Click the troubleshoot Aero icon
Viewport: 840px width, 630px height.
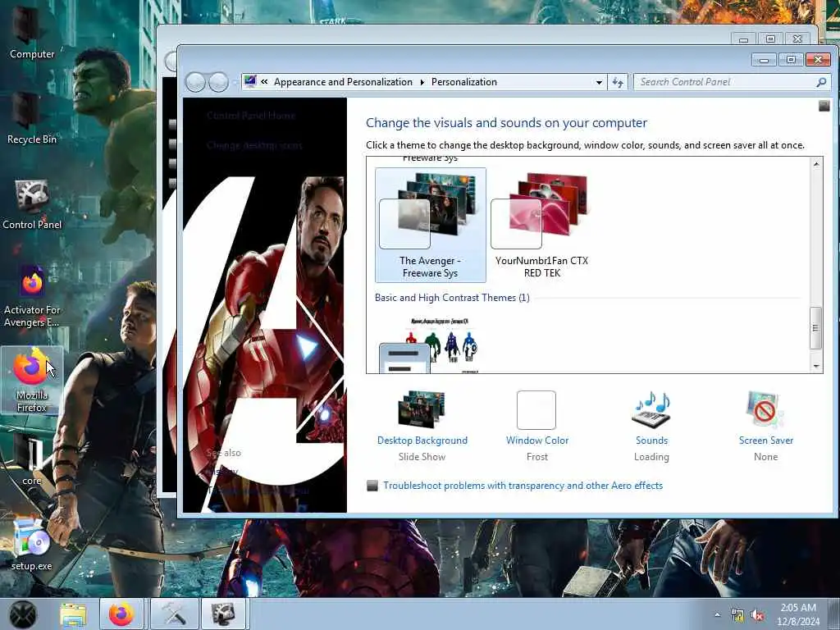(372, 486)
